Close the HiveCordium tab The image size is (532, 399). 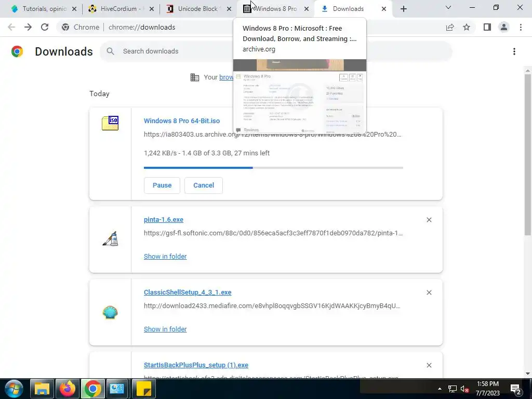coord(152,9)
